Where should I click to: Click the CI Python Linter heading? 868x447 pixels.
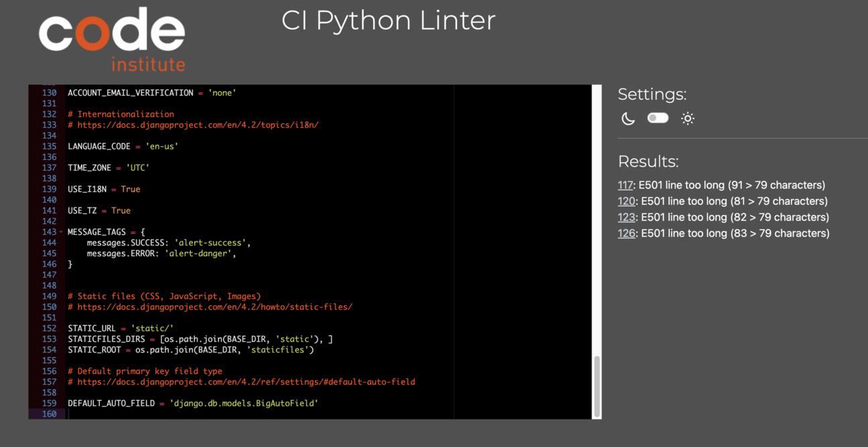click(x=388, y=21)
